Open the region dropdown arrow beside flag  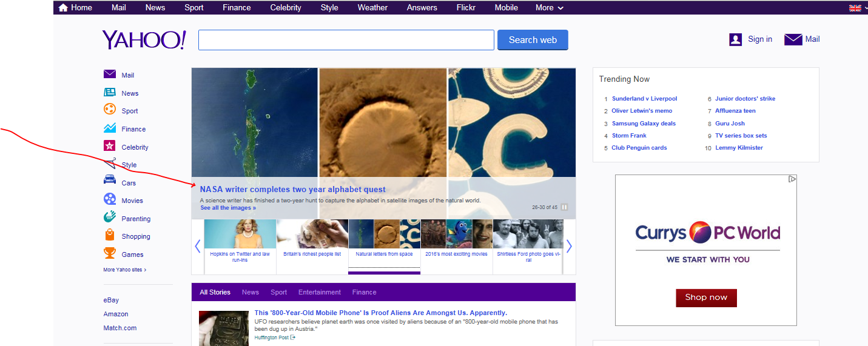pos(865,8)
